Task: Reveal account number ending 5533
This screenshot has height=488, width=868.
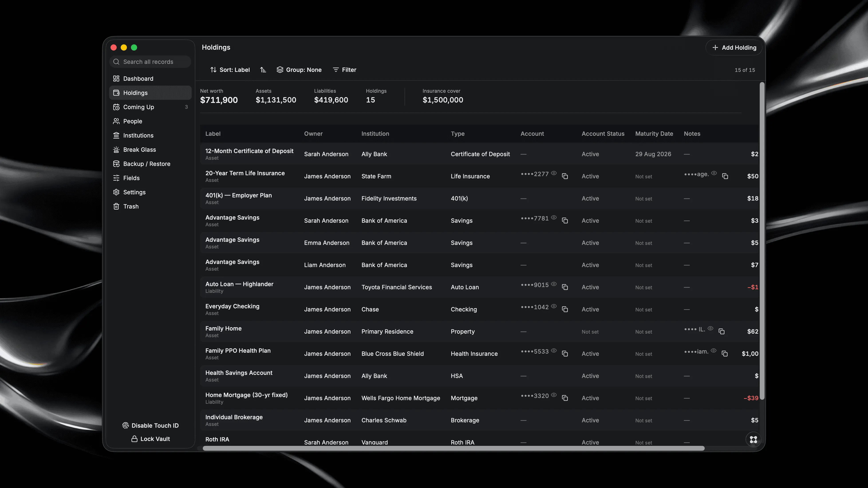Action: 554,351
